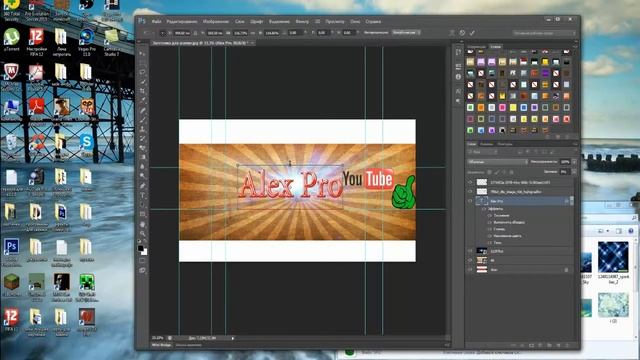Select the Crop tool

coord(142,91)
